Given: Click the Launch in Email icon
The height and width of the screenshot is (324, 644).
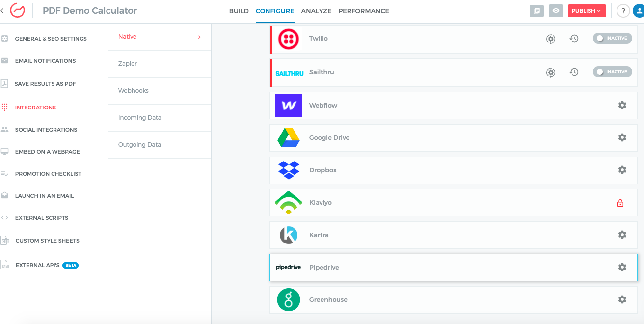Looking at the screenshot, I should [4, 195].
